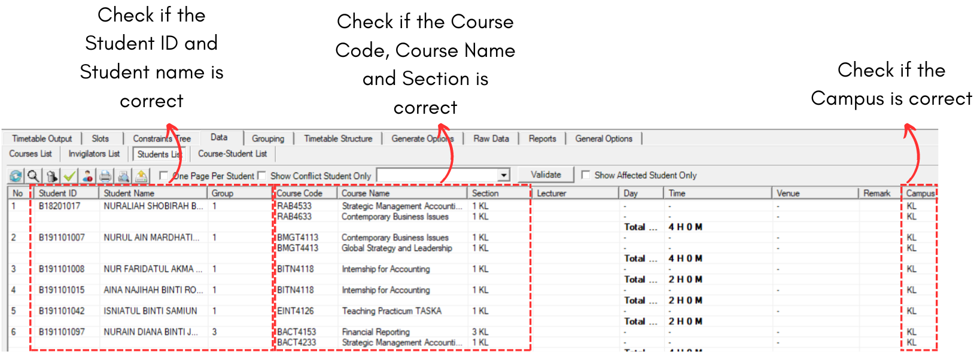Select student row B191101042 ISNIATUL BINTI SAMIUN

(150, 311)
